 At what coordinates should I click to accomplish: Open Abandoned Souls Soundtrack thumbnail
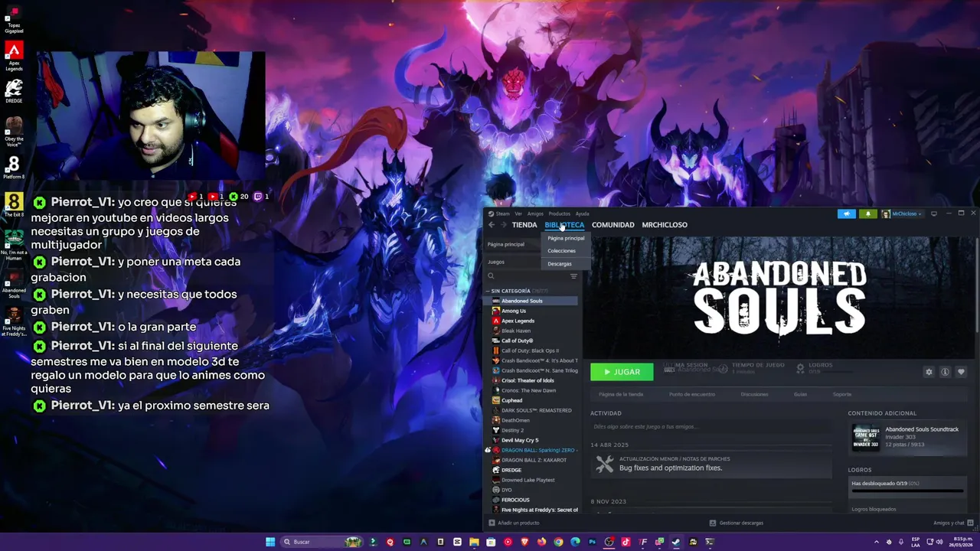pos(866,438)
